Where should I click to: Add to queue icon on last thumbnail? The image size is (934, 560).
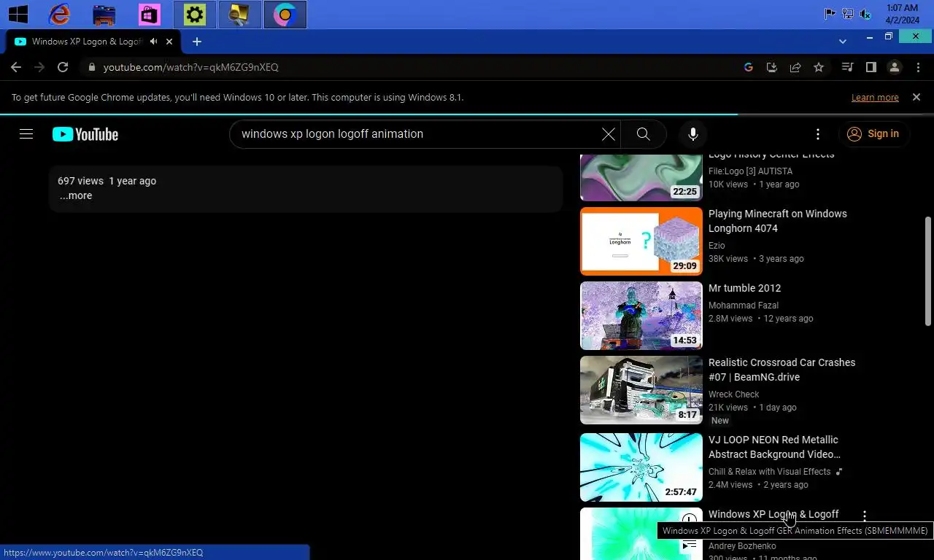coord(690,545)
